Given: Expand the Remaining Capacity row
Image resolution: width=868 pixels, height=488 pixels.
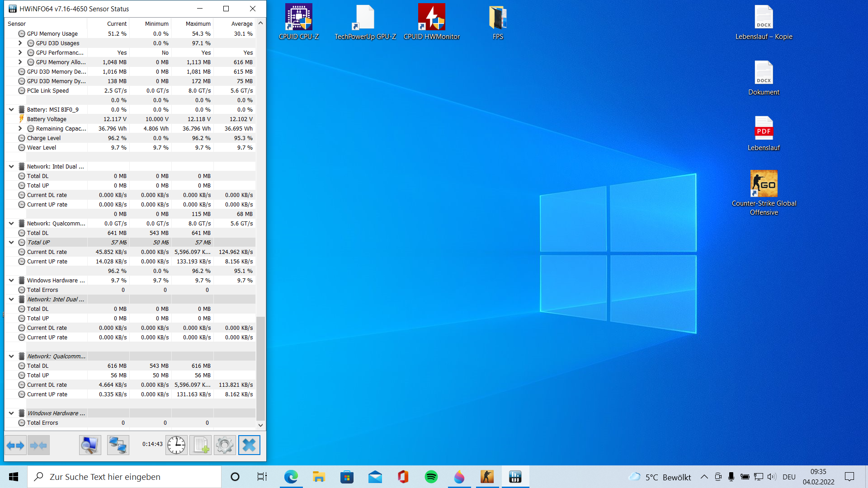Looking at the screenshot, I should point(20,128).
